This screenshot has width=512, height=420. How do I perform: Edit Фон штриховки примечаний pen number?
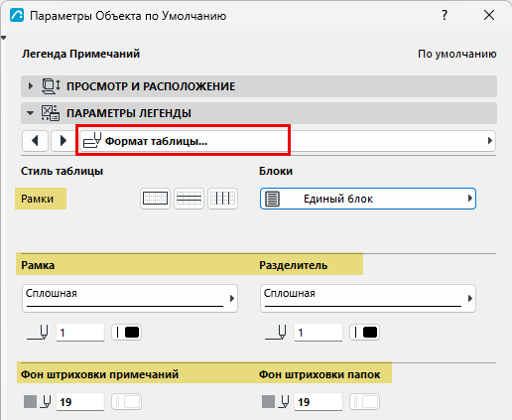point(80,402)
